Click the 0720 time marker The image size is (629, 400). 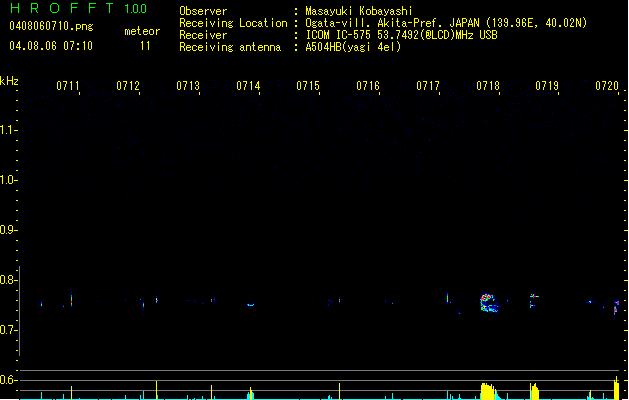[x=607, y=86]
